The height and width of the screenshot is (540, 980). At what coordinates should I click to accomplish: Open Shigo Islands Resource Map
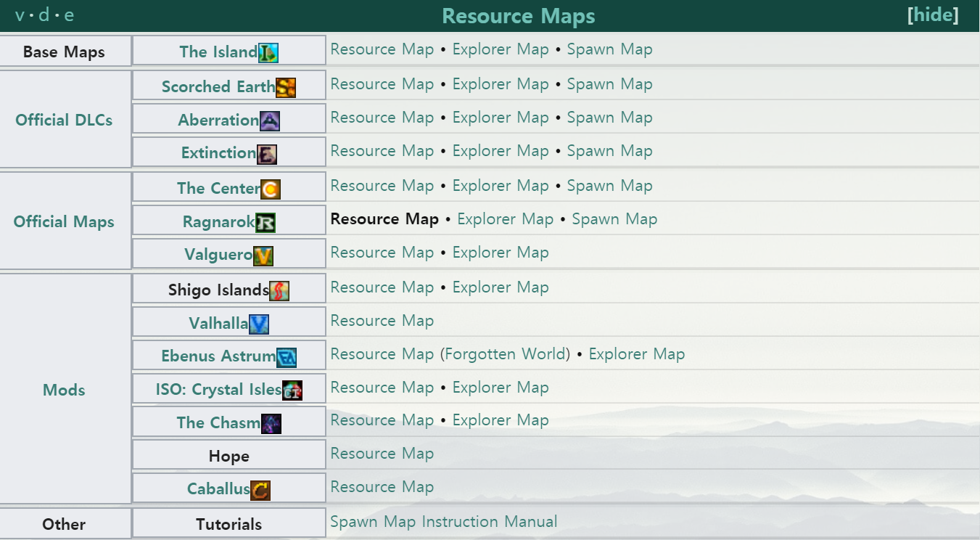tap(382, 287)
